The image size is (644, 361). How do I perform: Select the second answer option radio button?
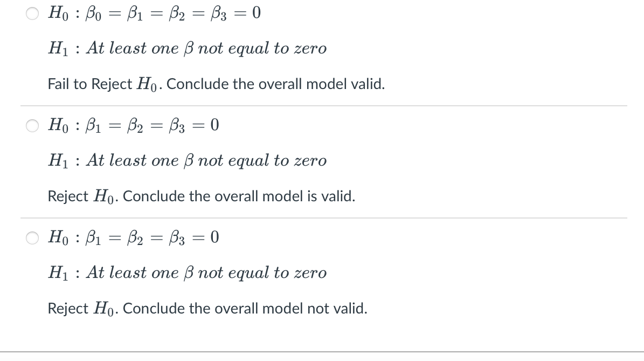pyautogui.click(x=32, y=125)
